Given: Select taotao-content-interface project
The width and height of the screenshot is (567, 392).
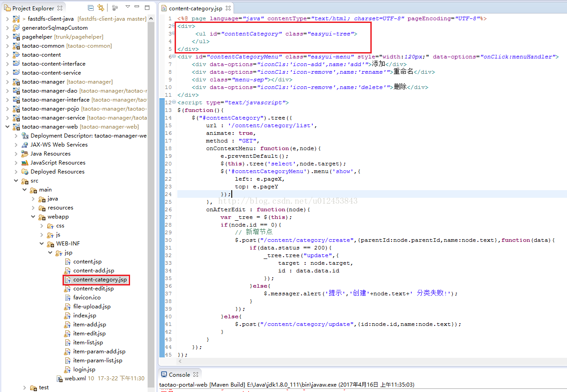Looking at the screenshot, I should 54,63.
